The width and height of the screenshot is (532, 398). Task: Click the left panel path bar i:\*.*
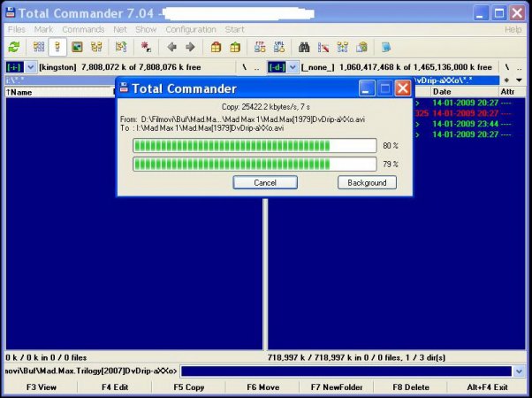60,80
